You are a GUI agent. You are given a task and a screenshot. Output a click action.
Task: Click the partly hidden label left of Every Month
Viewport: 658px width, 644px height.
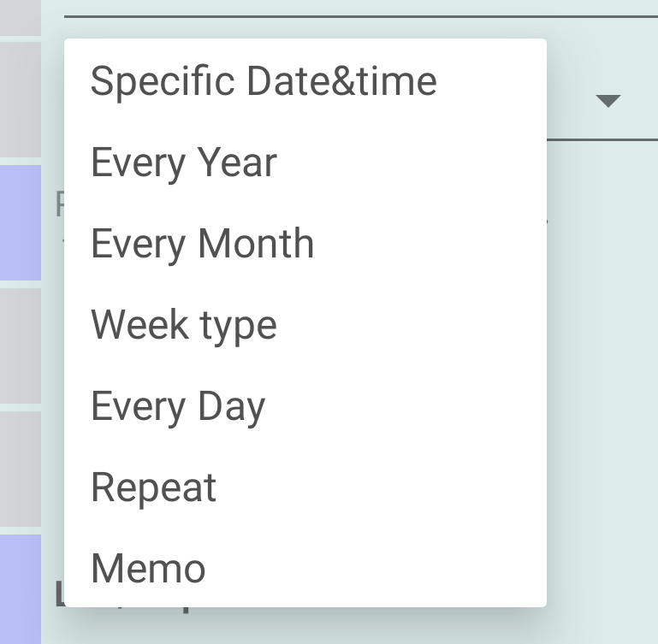click(x=59, y=205)
